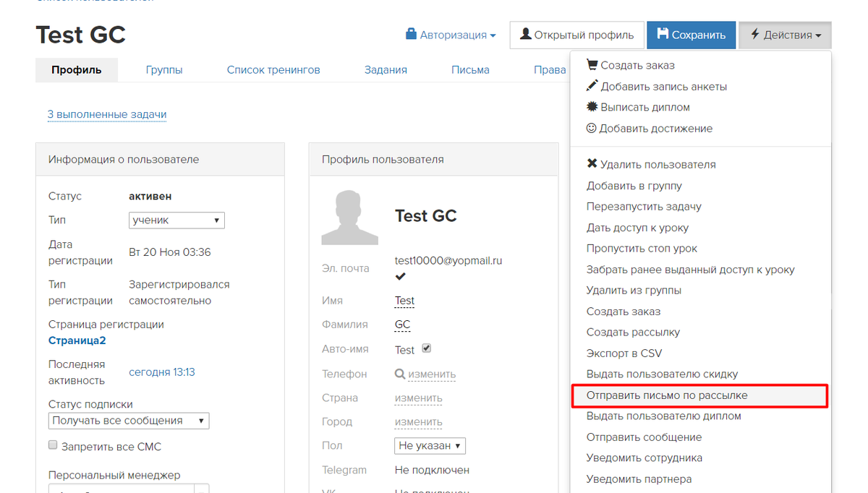Click the Сохранить button
The height and width of the screenshot is (493, 868).
pos(691,35)
